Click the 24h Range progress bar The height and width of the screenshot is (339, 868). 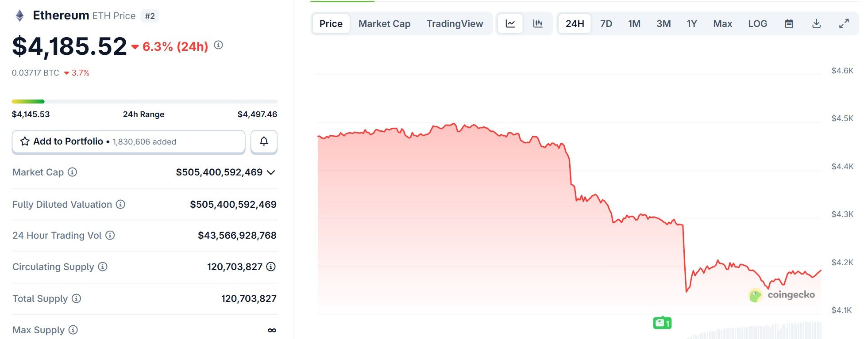[x=144, y=102]
